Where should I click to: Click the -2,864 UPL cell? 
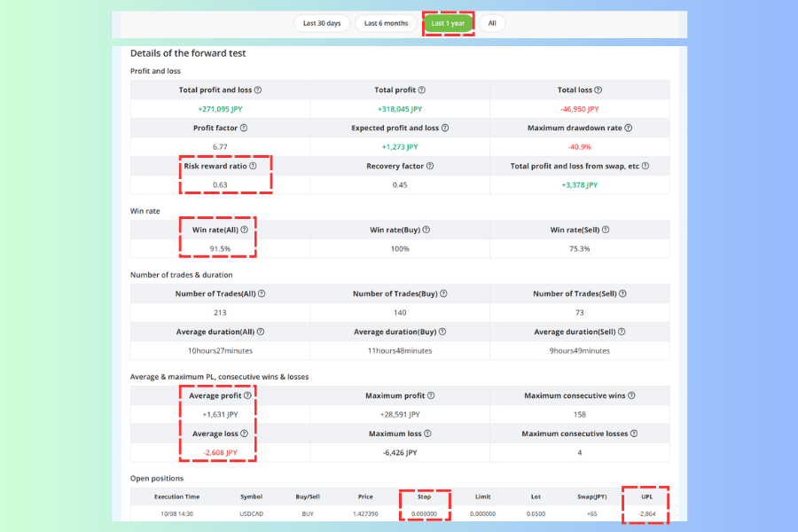(x=647, y=513)
